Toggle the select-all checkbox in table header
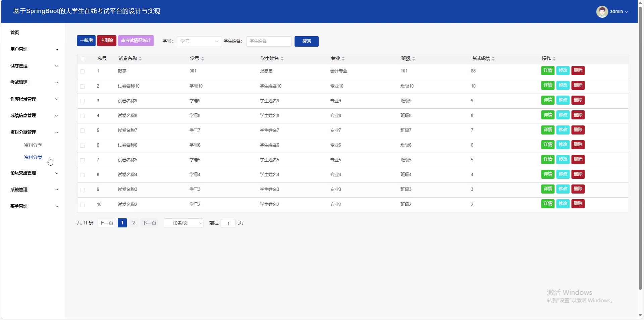This screenshot has width=644, height=320. 83,59
